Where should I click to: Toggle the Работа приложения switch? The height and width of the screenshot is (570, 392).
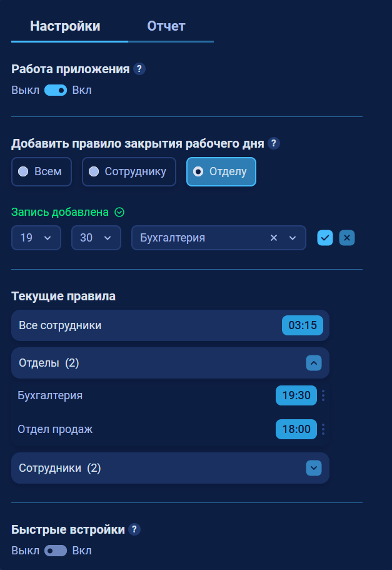click(x=56, y=90)
